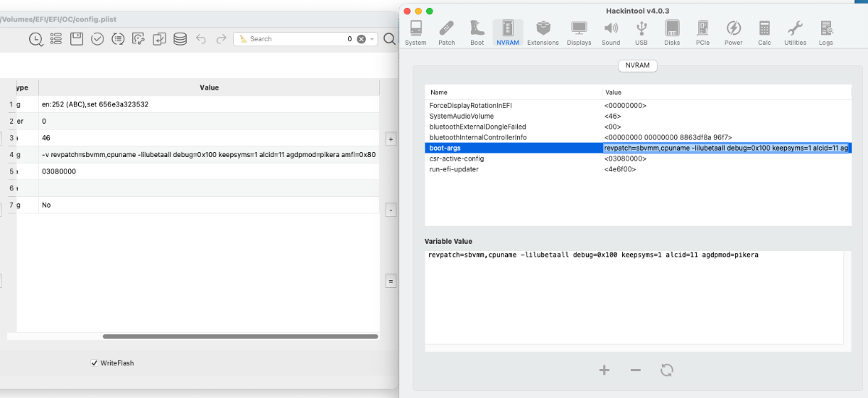Open the Power section
The height and width of the screenshot is (398, 868).
pyautogui.click(x=733, y=33)
